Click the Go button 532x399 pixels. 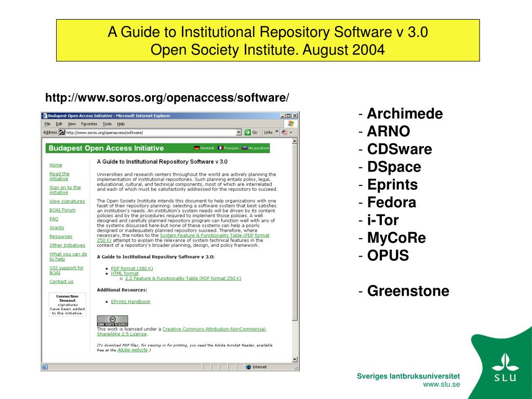point(251,132)
